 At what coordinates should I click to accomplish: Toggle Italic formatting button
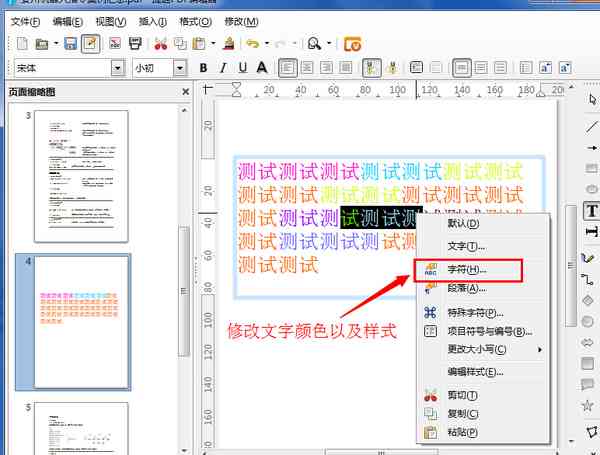223,68
